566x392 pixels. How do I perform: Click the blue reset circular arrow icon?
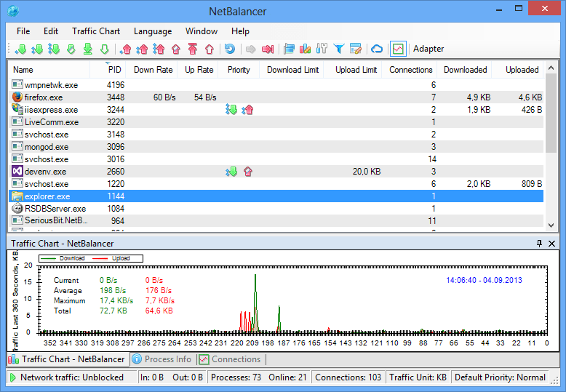(x=230, y=49)
